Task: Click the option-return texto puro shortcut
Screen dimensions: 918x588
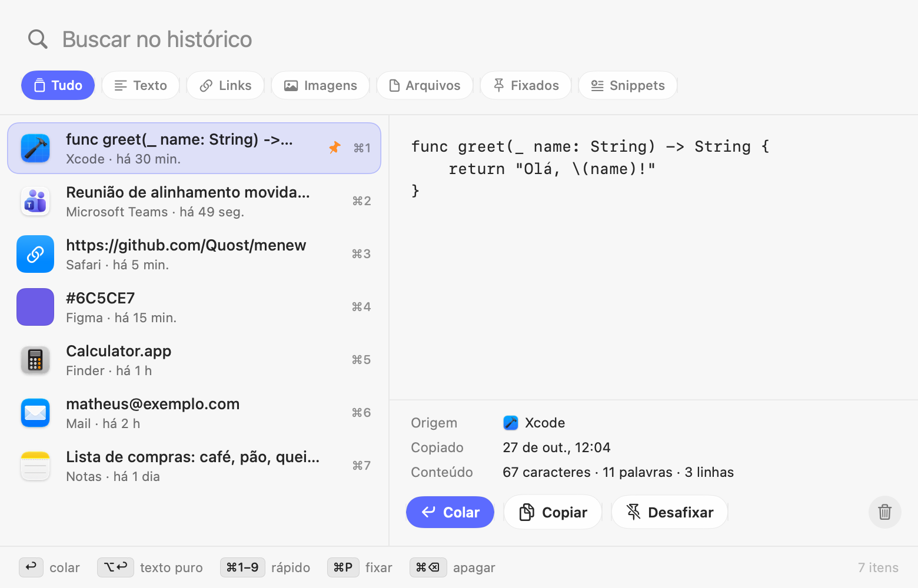Action: tap(115, 567)
